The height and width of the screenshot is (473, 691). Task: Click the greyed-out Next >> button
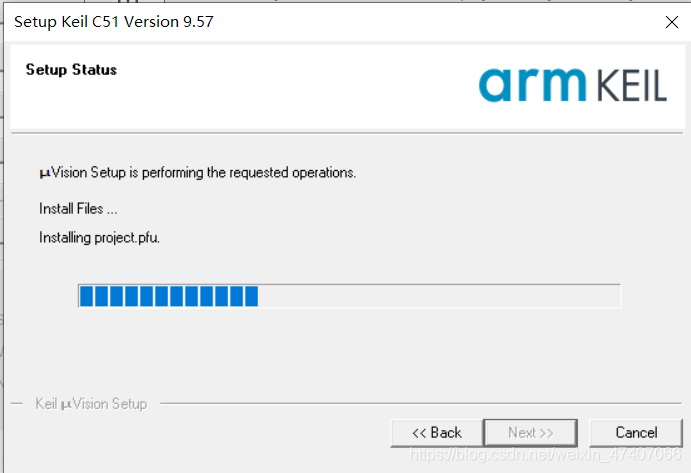[x=531, y=432]
